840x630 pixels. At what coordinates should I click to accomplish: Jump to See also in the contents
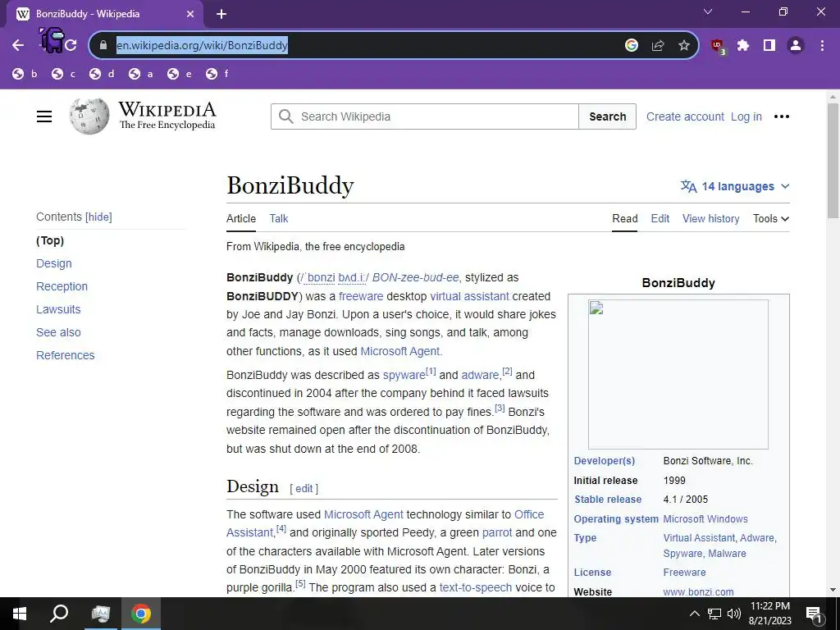(x=58, y=333)
